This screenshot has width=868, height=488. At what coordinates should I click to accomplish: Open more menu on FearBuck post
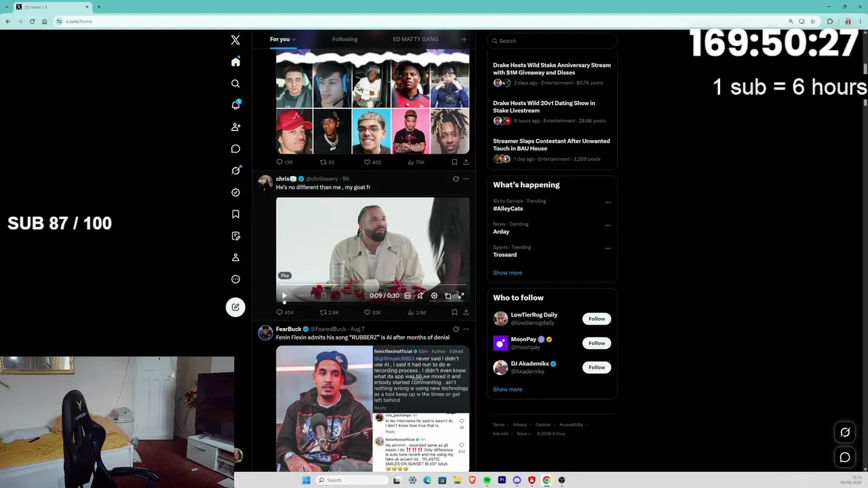coord(466,329)
